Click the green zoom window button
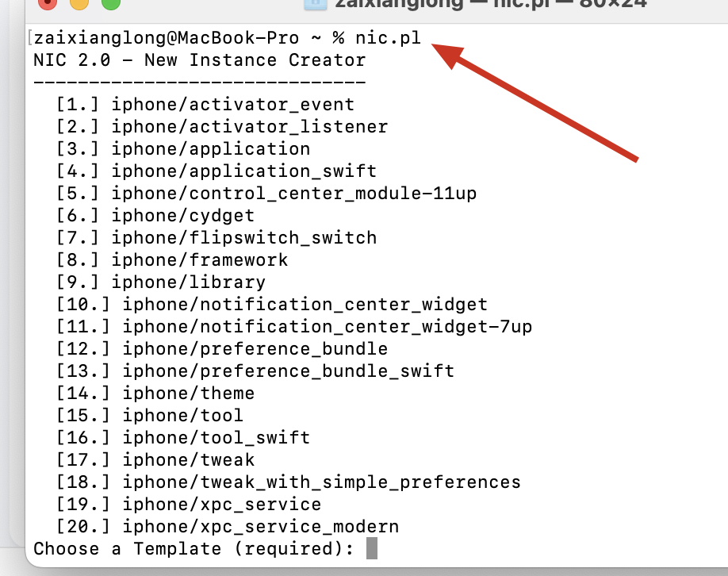Viewport: 728px width, 576px height. [x=111, y=2]
